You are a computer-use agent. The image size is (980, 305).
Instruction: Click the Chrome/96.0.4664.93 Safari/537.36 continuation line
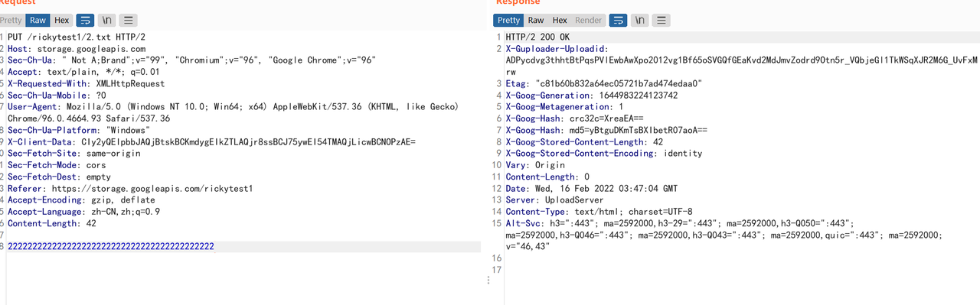pos(89,118)
